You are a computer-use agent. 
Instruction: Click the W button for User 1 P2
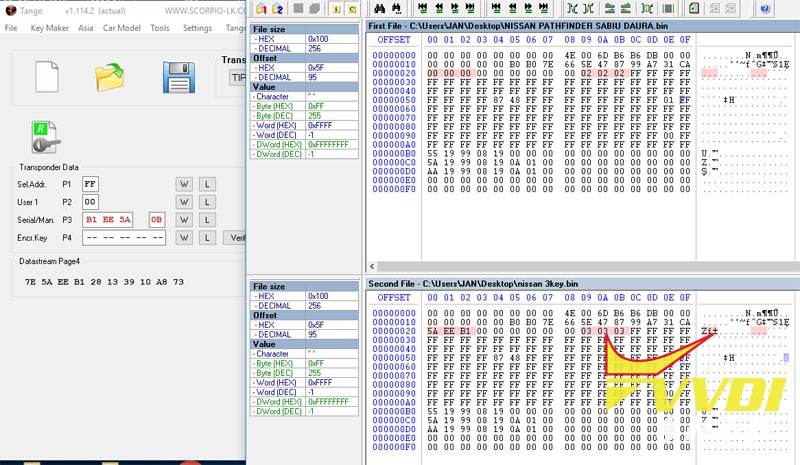coord(184,202)
